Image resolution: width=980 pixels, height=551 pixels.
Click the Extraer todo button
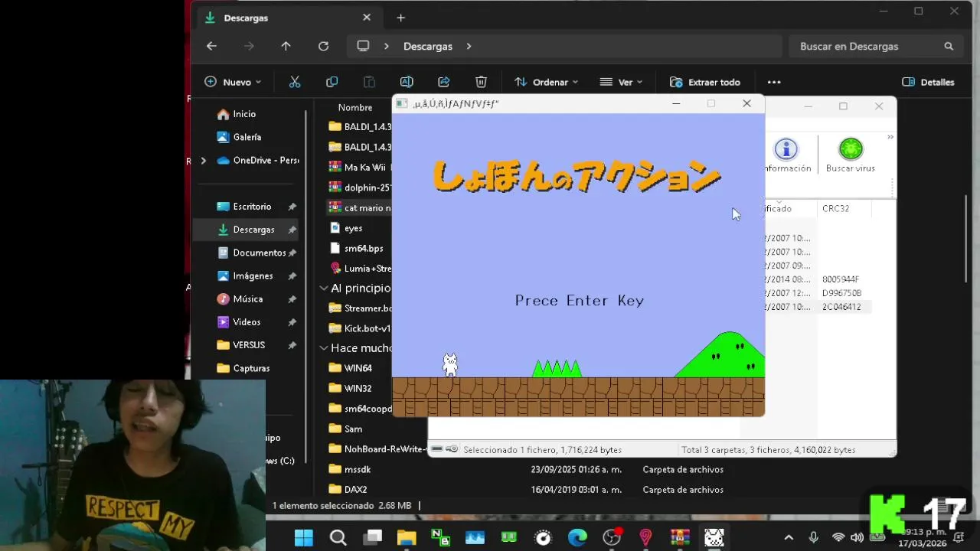704,82
